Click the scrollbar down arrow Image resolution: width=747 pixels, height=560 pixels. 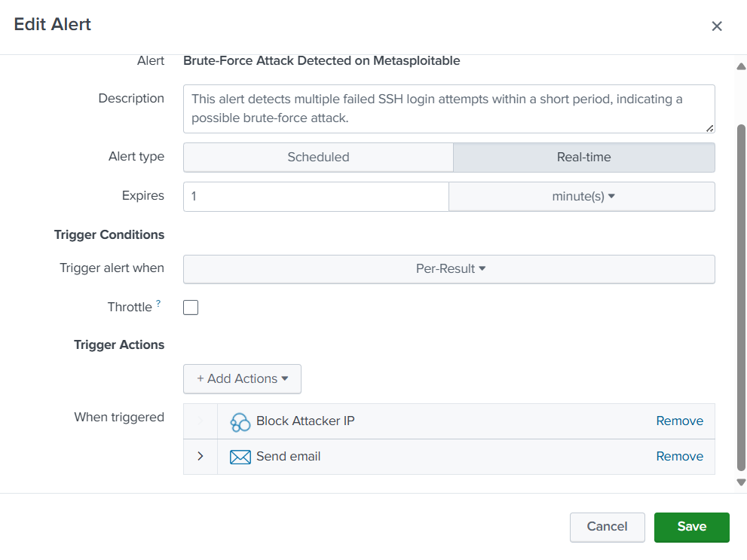point(740,481)
